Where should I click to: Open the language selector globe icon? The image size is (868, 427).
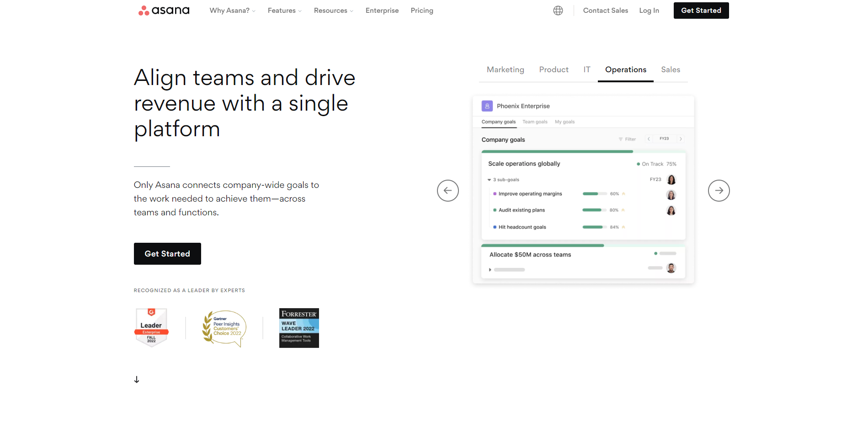pyautogui.click(x=558, y=10)
